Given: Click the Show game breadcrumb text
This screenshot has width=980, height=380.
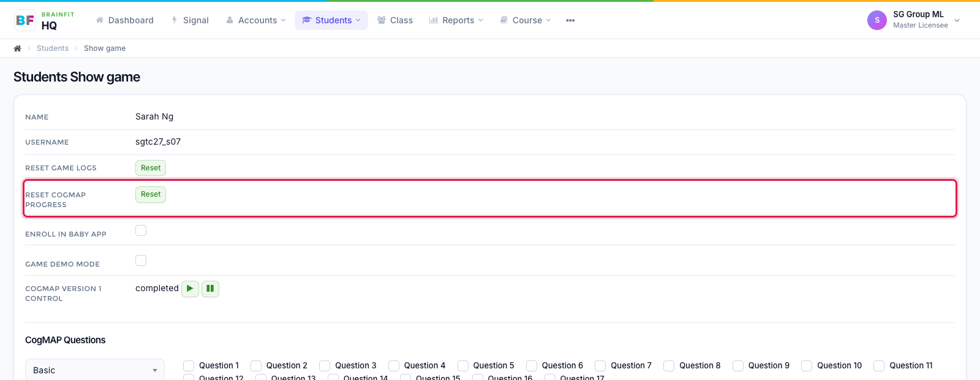Looking at the screenshot, I should (105, 48).
